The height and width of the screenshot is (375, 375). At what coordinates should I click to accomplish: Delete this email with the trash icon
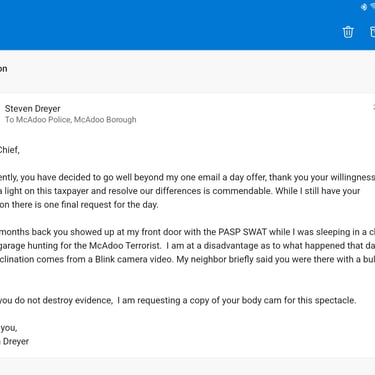(x=348, y=32)
